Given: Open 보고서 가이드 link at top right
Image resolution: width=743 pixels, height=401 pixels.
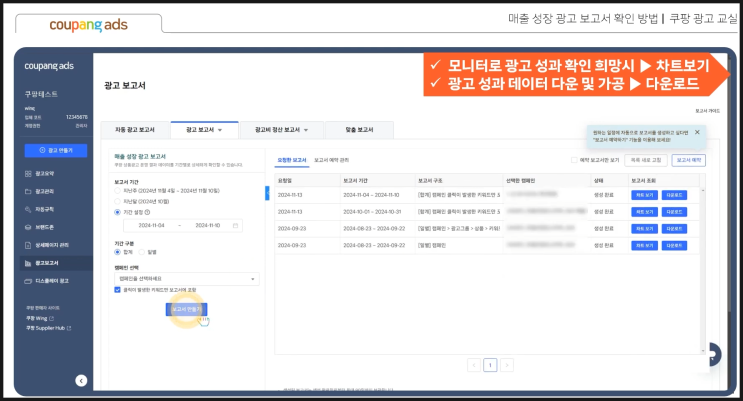Looking at the screenshot, I should click(x=707, y=111).
